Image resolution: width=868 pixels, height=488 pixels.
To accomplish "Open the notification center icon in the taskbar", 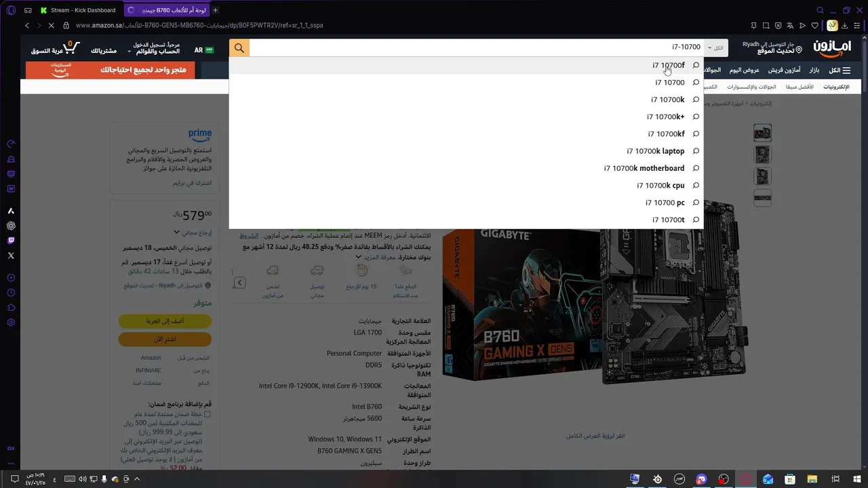I will (x=15, y=479).
